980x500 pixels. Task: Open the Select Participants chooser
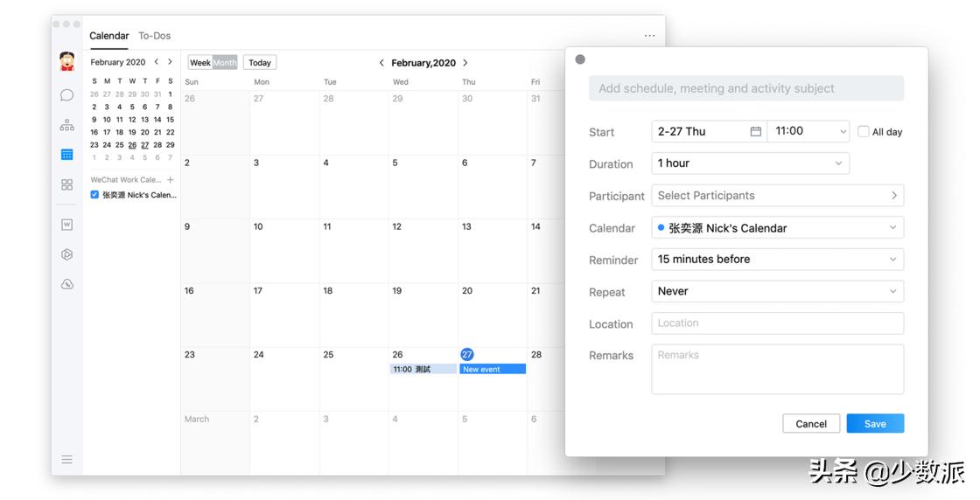[x=778, y=196]
